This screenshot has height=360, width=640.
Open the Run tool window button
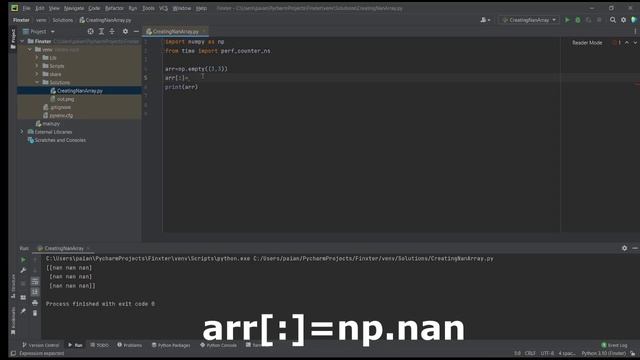tap(75, 345)
